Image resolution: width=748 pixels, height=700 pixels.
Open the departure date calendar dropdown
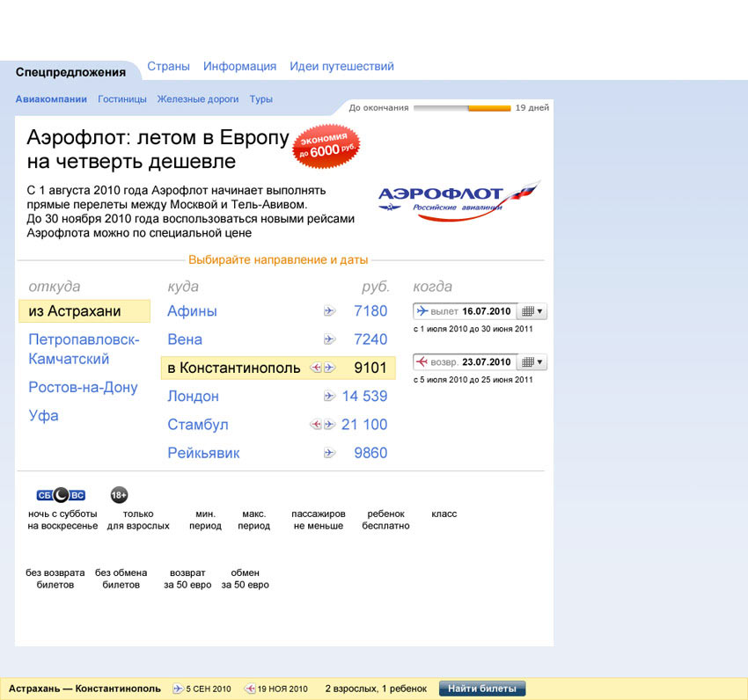(x=532, y=311)
